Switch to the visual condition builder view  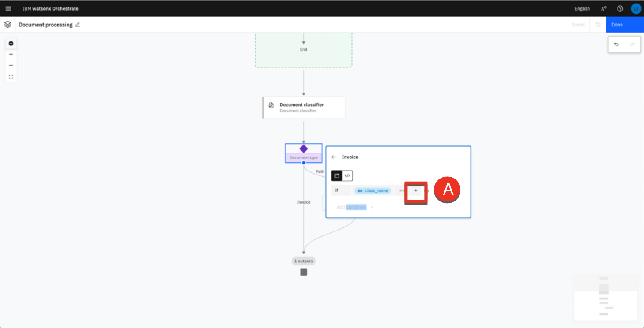click(x=337, y=175)
